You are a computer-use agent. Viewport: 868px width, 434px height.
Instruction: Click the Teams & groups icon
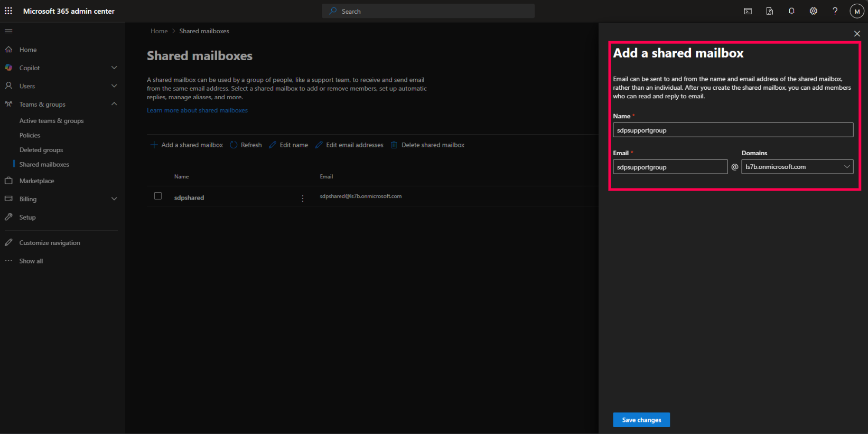click(8, 104)
